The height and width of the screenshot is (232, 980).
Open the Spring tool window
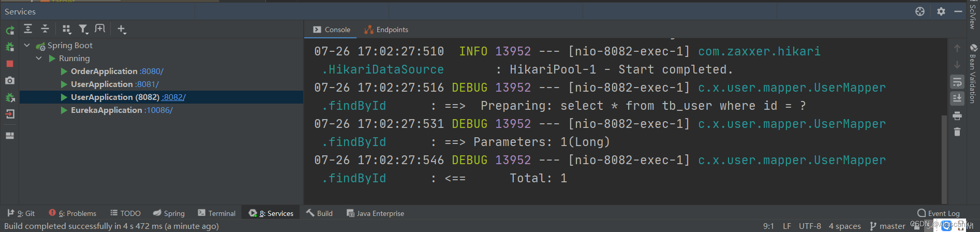(x=169, y=213)
